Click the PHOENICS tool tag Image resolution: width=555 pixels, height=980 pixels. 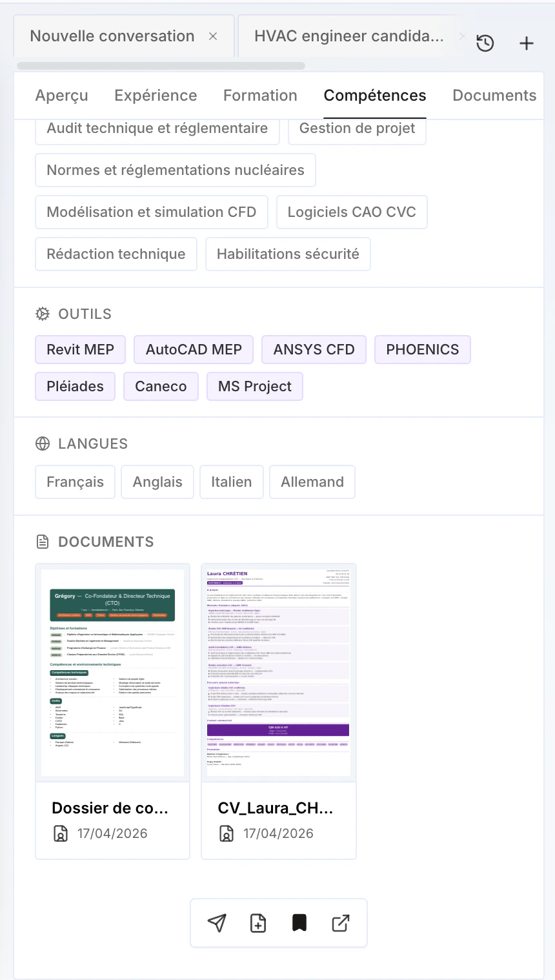pyautogui.click(x=423, y=349)
